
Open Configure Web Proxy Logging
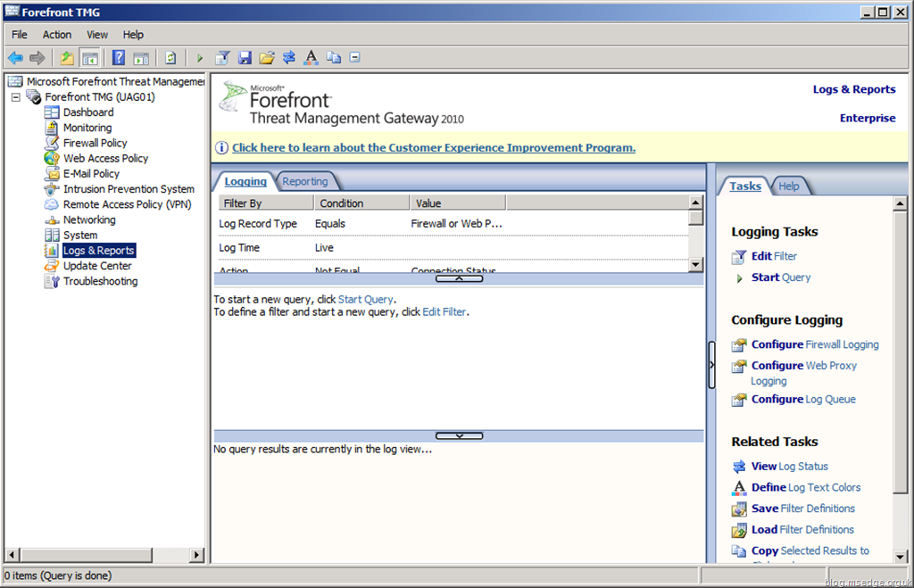804,373
